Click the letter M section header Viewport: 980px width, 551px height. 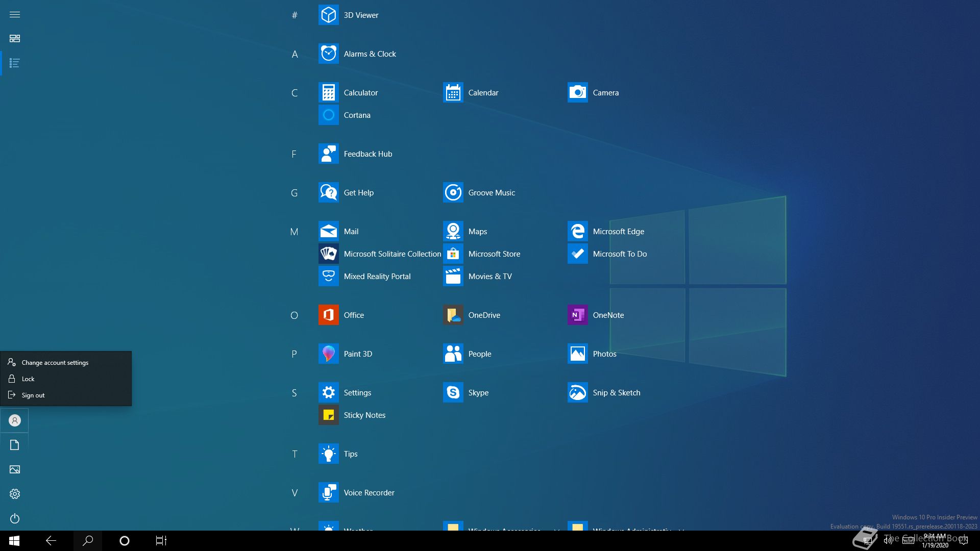coord(295,232)
